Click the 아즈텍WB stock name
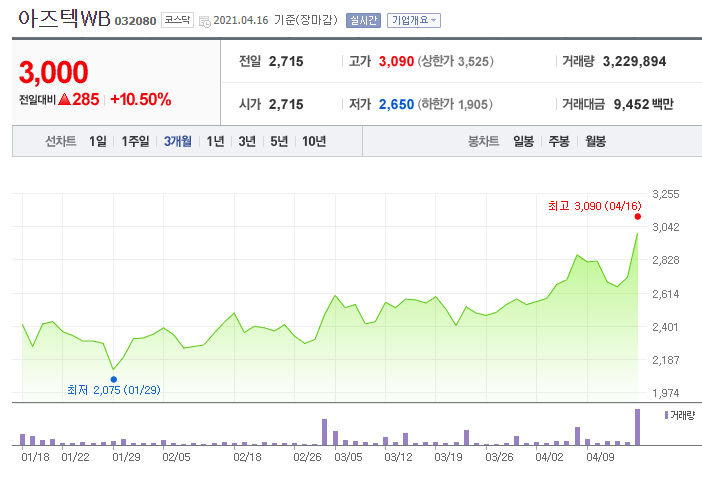Screen dimensions: 702x477 click(x=64, y=19)
